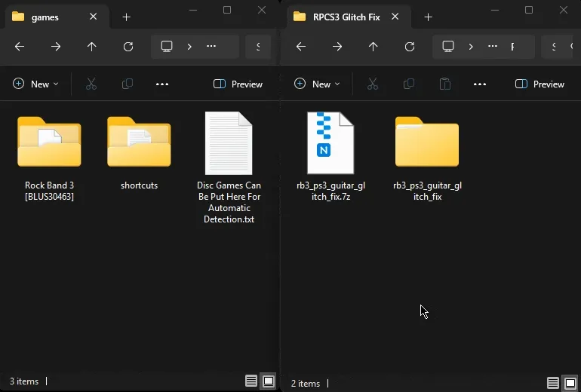Minimize the games window
This screenshot has height=392, width=581.
point(193,10)
